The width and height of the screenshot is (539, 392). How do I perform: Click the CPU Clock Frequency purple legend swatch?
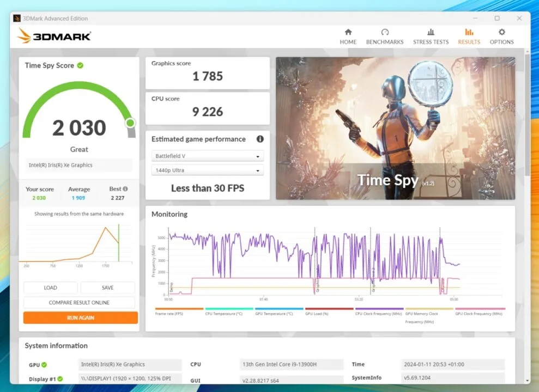click(379, 309)
